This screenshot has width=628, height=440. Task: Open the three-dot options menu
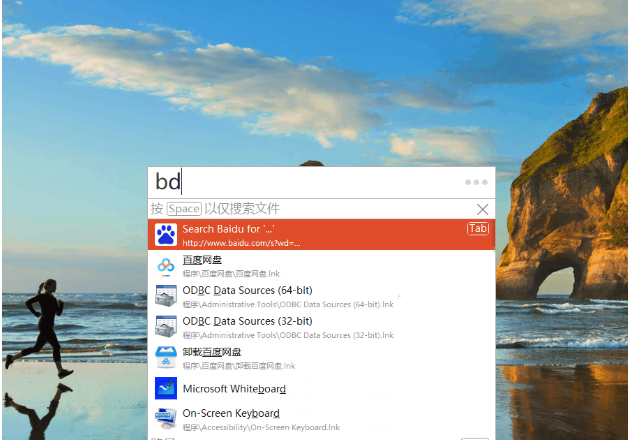click(476, 182)
